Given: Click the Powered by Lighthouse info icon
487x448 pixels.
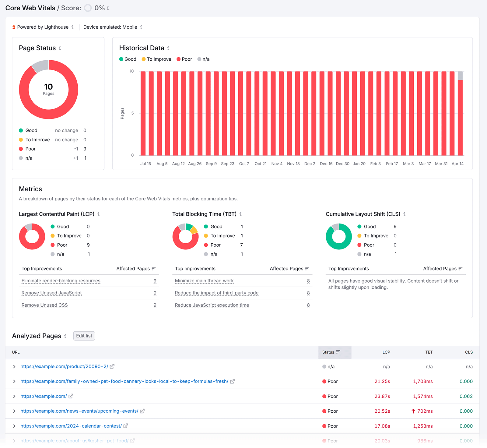Looking at the screenshot, I should (72, 27).
